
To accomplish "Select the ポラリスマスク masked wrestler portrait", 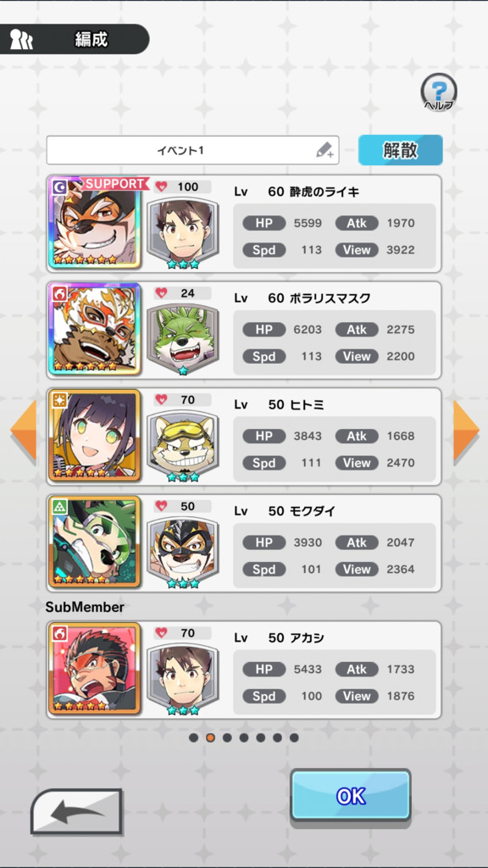I will 94,330.
